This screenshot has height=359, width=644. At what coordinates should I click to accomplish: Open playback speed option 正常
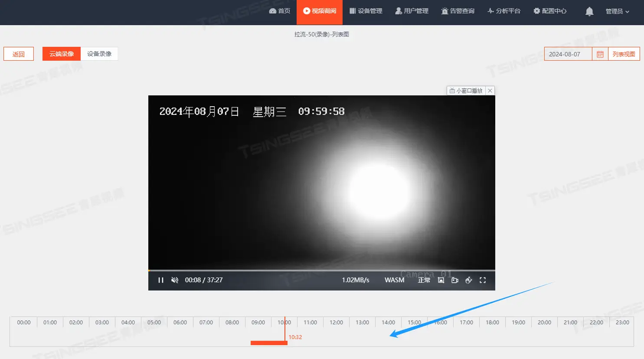[424, 280]
